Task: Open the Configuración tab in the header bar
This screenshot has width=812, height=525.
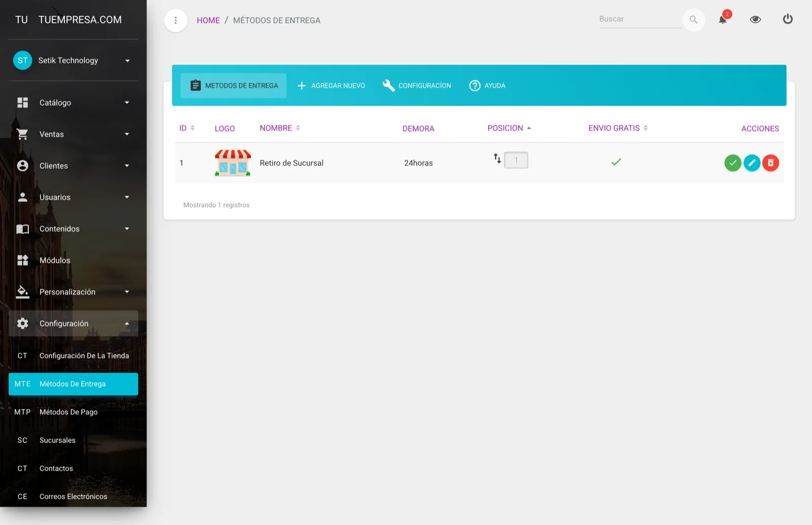Action: point(417,86)
